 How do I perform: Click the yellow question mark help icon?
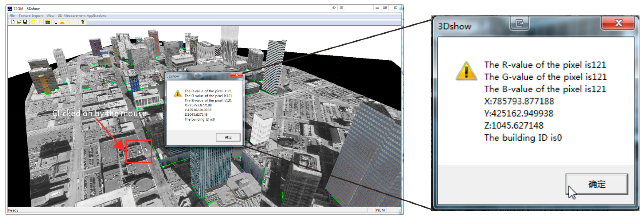point(83,22)
